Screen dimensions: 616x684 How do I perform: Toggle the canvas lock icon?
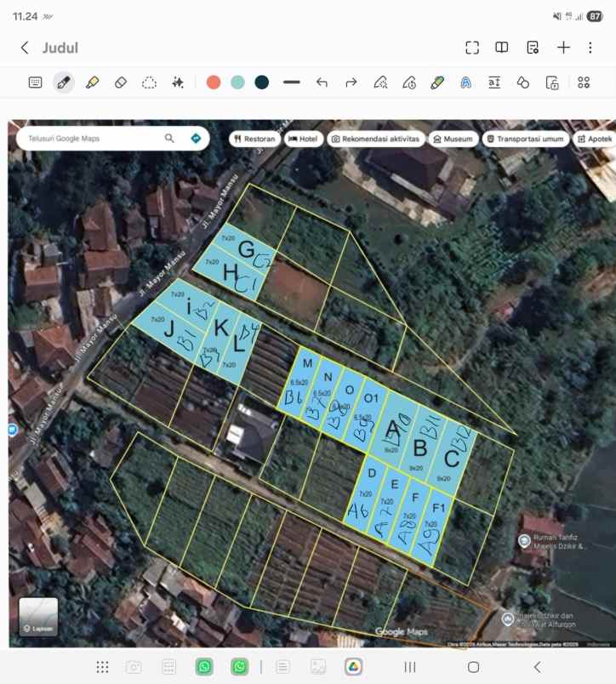tap(552, 83)
